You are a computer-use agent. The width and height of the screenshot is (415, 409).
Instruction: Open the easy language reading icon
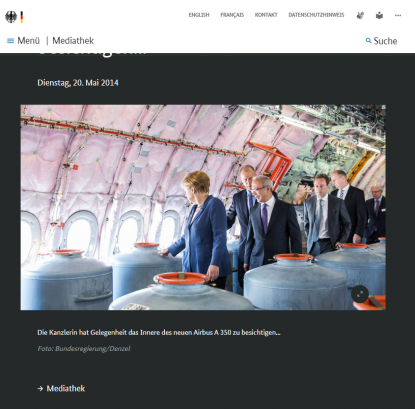(x=379, y=15)
